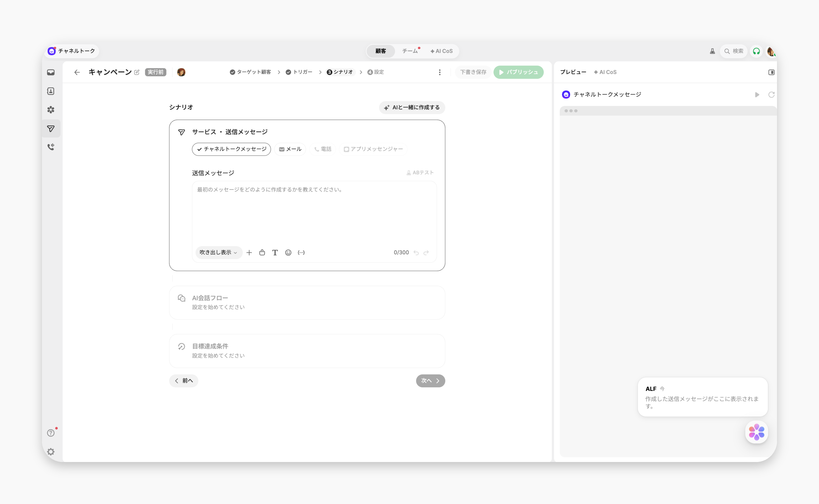This screenshot has width=819, height=504.
Task: Open the user profile avatar top right
Action: pyautogui.click(x=771, y=51)
